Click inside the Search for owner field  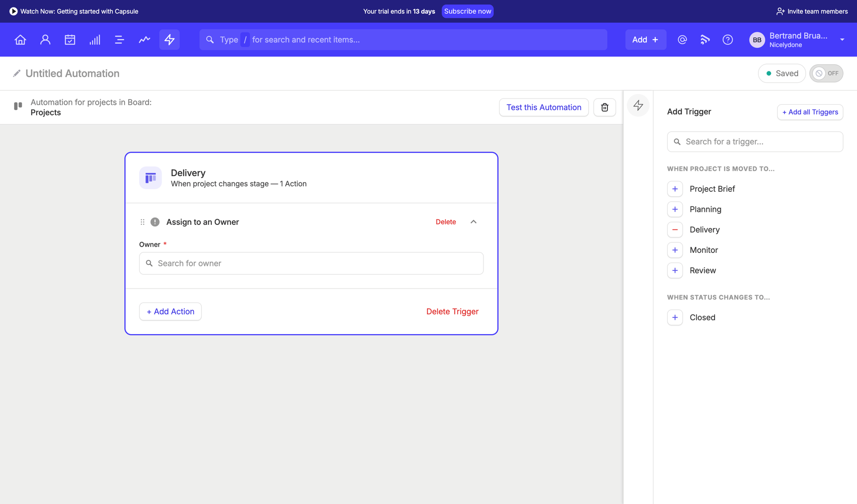311,263
